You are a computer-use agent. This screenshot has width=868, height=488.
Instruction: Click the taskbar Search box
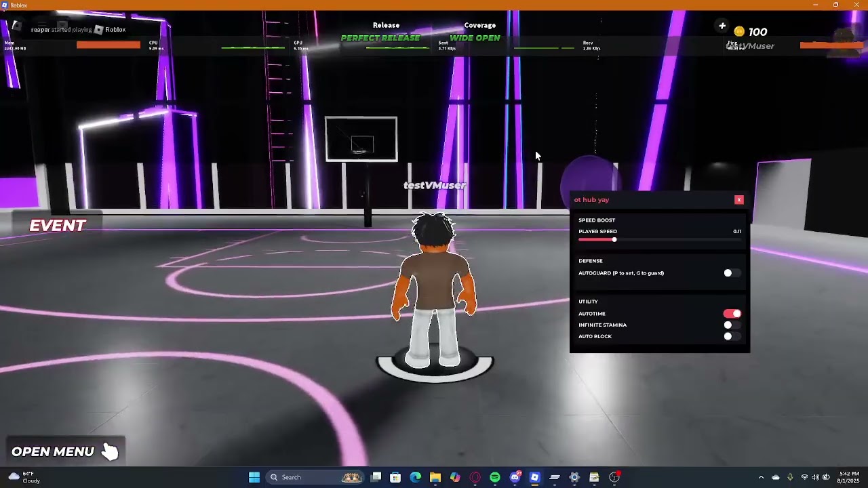click(315, 477)
